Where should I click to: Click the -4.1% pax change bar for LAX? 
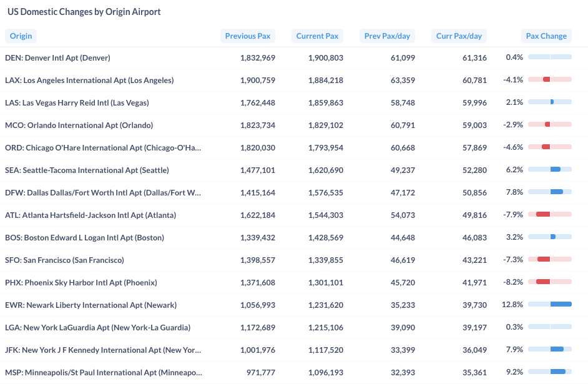coord(550,79)
